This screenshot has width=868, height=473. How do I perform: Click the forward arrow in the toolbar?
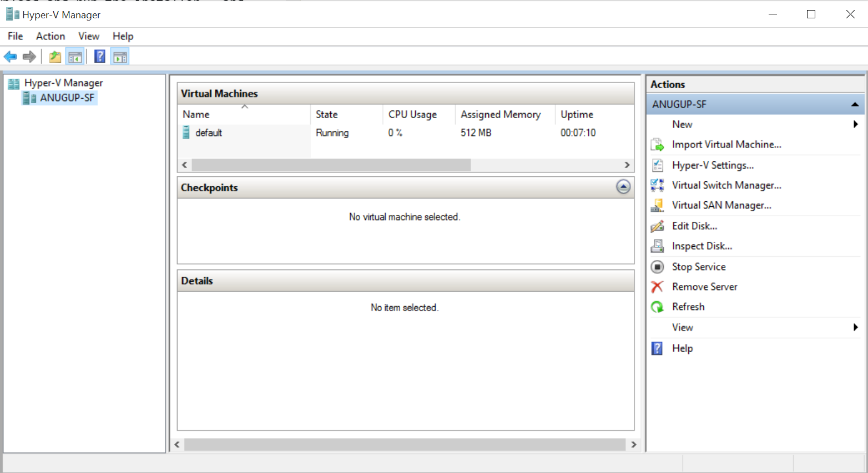(29, 57)
